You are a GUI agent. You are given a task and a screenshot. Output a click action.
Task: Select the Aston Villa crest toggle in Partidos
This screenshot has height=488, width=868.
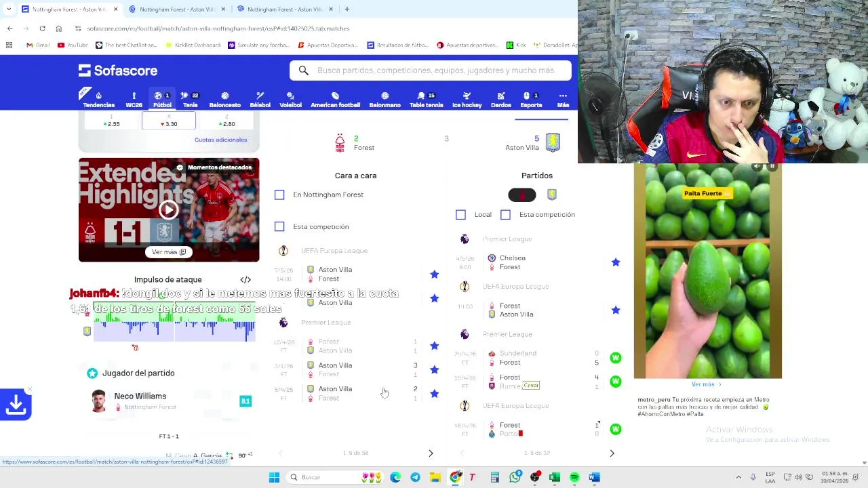pos(552,195)
